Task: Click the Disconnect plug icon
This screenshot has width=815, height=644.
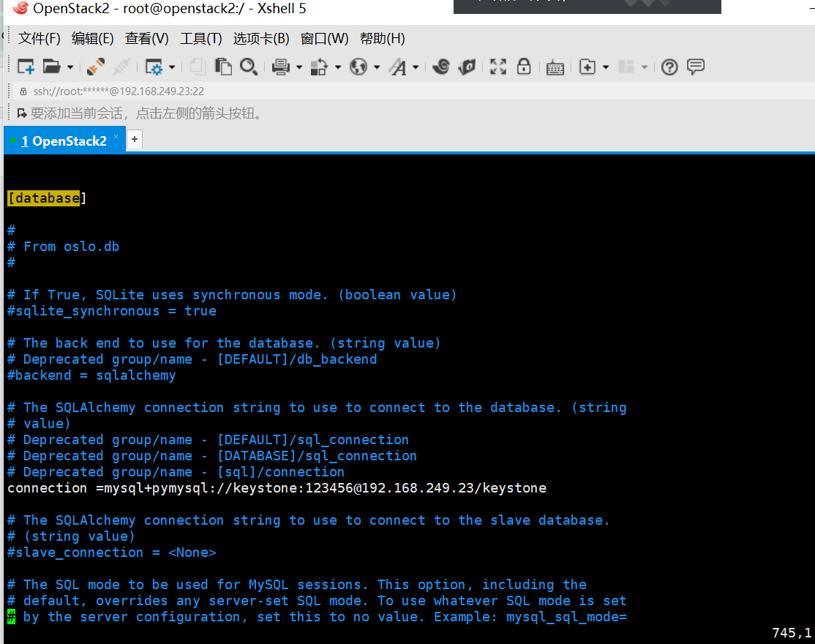Action: 121,67
